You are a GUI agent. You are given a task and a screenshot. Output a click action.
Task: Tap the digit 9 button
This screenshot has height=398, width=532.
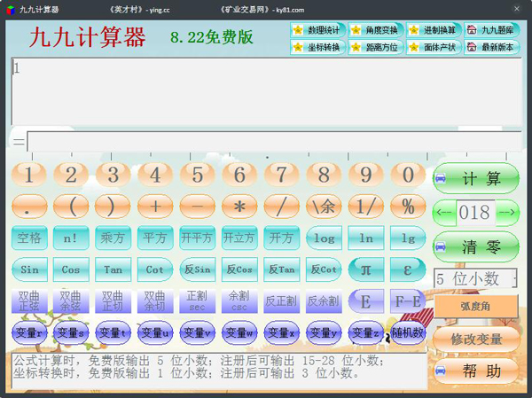(365, 175)
